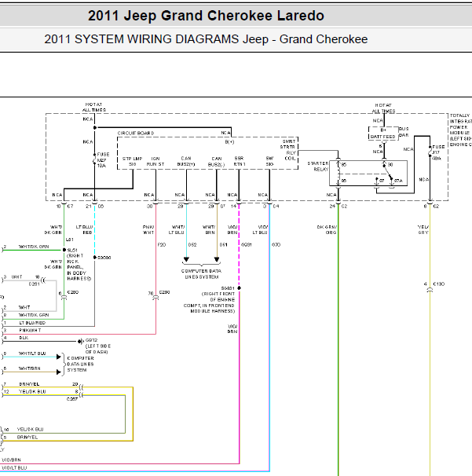
Task: Click connector label "8 C2"
Action: click(431, 207)
